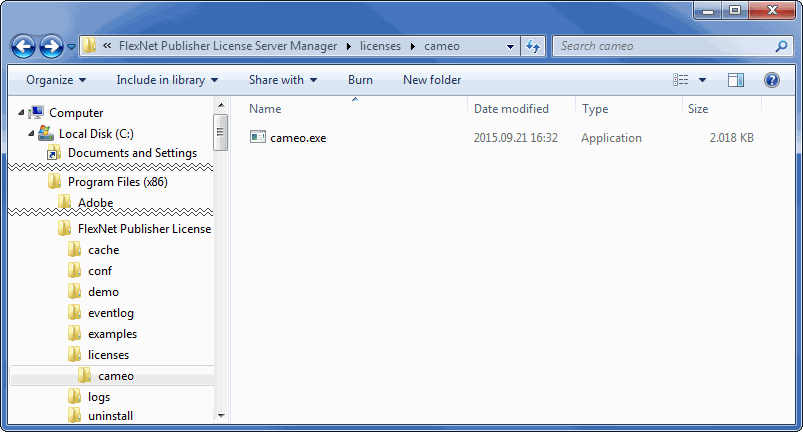Expand hidden path via double chevron in address bar

click(107, 46)
